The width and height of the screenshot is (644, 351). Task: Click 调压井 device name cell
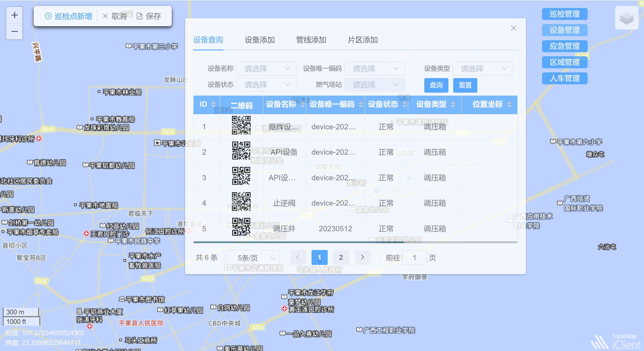click(x=284, y=229)
